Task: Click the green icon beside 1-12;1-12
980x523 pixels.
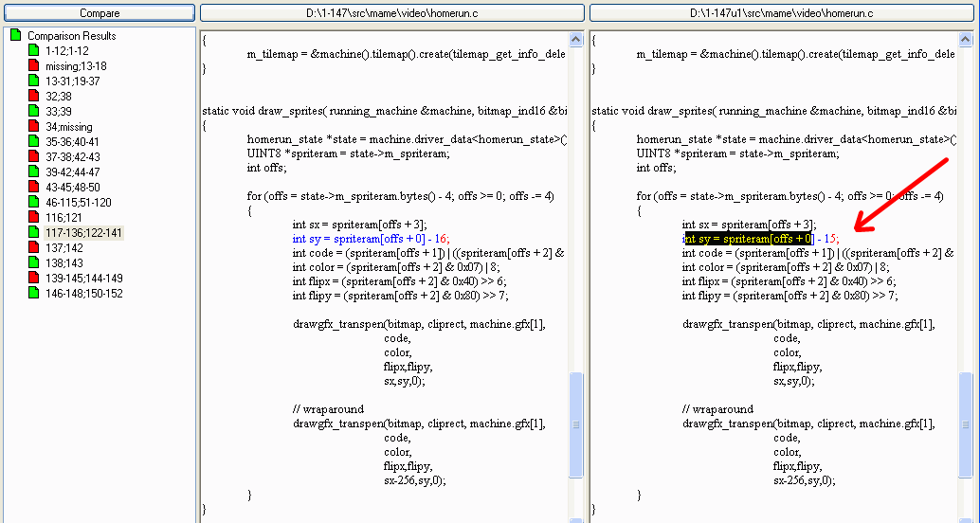Action: pos(35,51)
